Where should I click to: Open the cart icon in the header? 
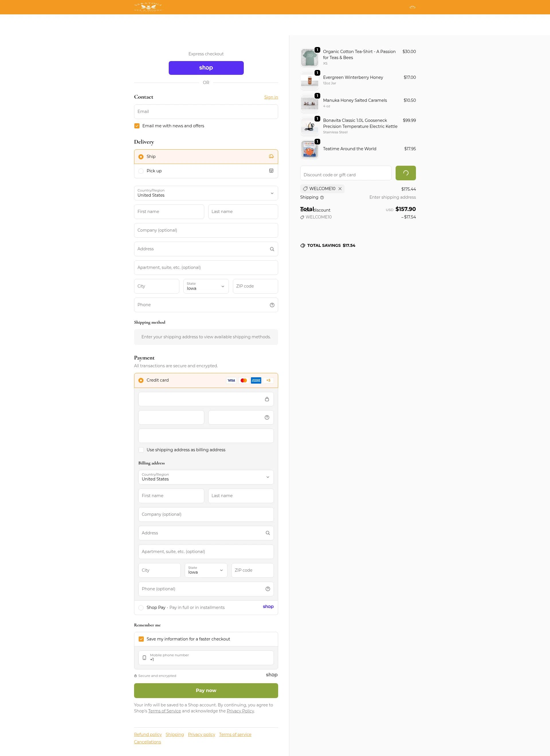click(x=412, y=7)
